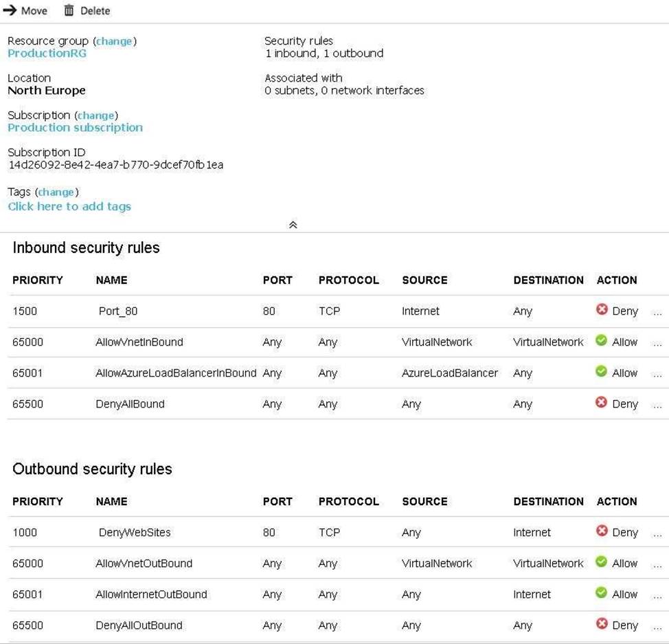Select the AllowInternetOutBound rule row name
Image resolution: width=669 pixels, height=644 pixels.
(151, 595)
